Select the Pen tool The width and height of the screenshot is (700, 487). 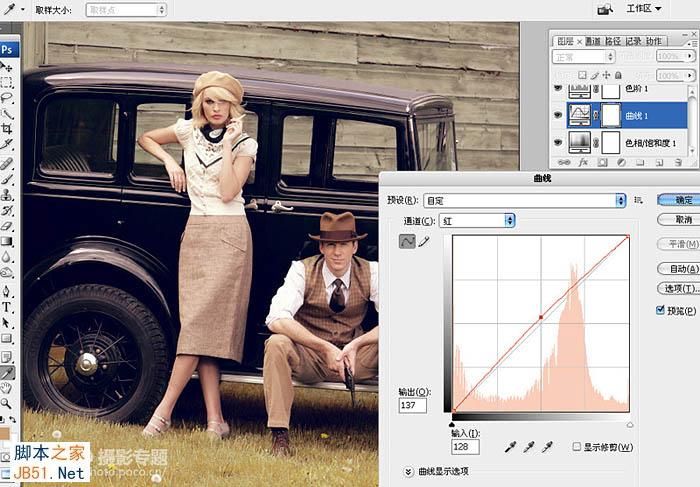[7, 291]
